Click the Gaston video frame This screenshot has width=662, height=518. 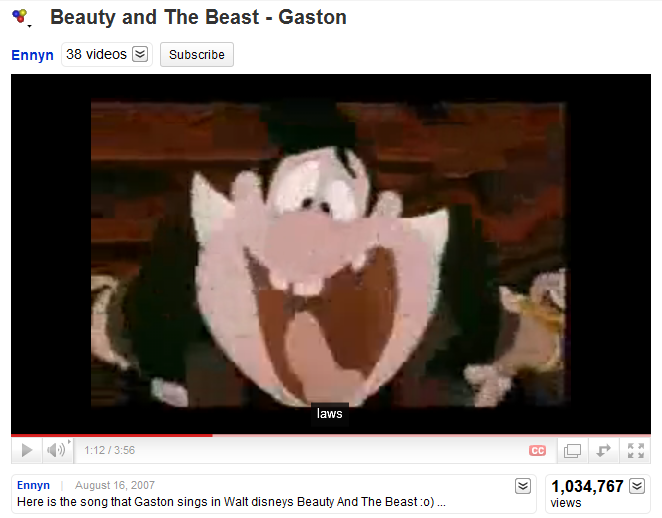click(x=331, y=254)
